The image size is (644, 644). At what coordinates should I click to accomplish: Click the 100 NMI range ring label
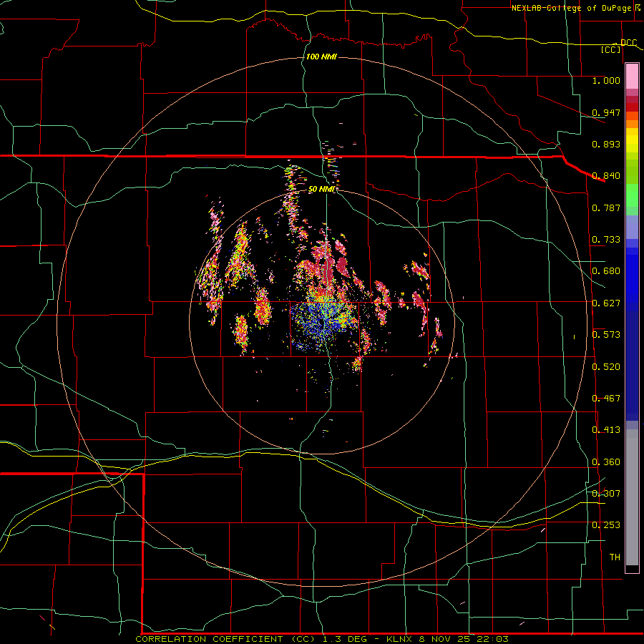[x=321, y=57]
